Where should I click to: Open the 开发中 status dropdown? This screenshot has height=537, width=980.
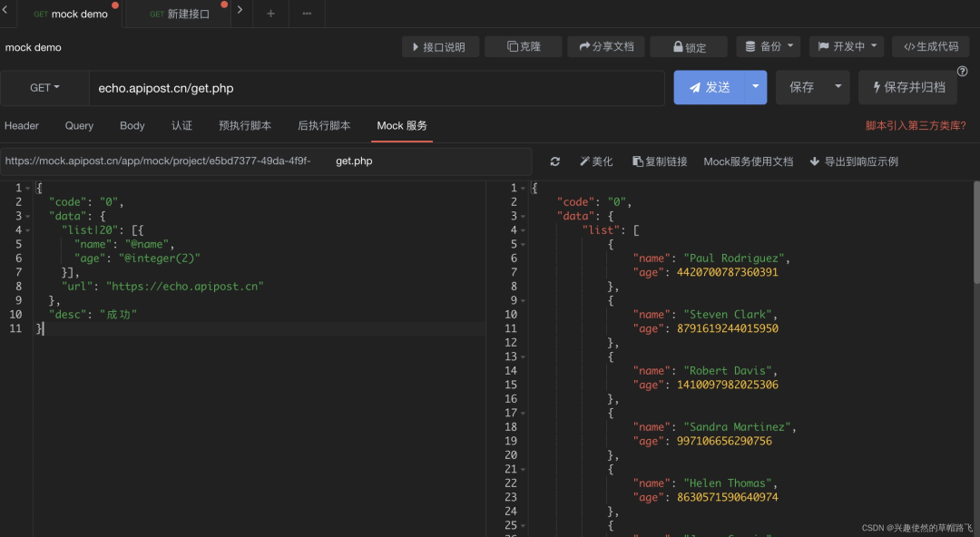pos(847,46)
